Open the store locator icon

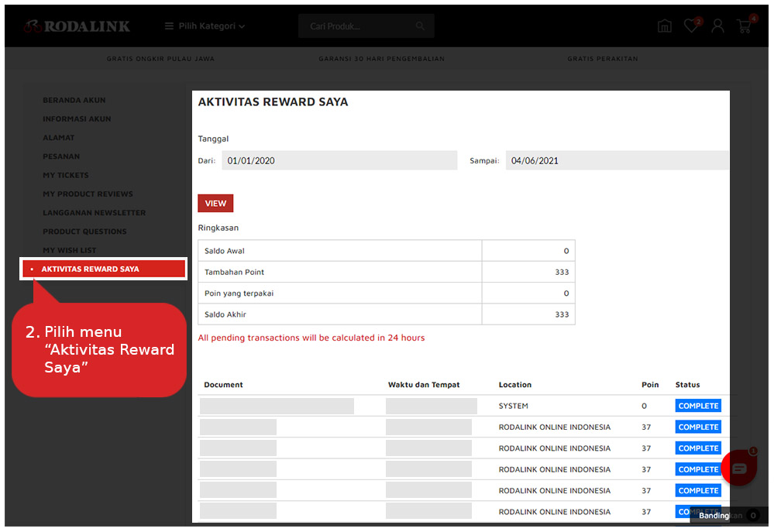(x=664, y=26)
